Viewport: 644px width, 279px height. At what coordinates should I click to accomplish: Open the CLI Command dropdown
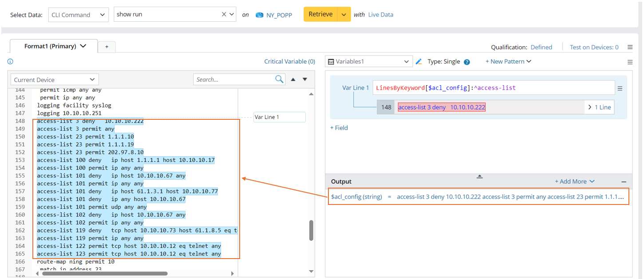(78, 15)
